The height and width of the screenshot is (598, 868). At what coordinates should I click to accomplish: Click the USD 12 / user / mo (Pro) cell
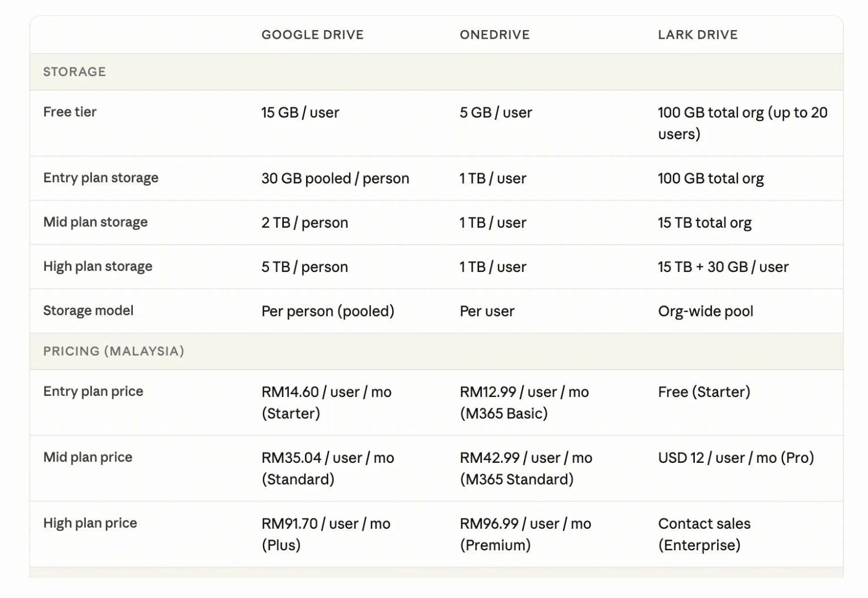point(736,458)
